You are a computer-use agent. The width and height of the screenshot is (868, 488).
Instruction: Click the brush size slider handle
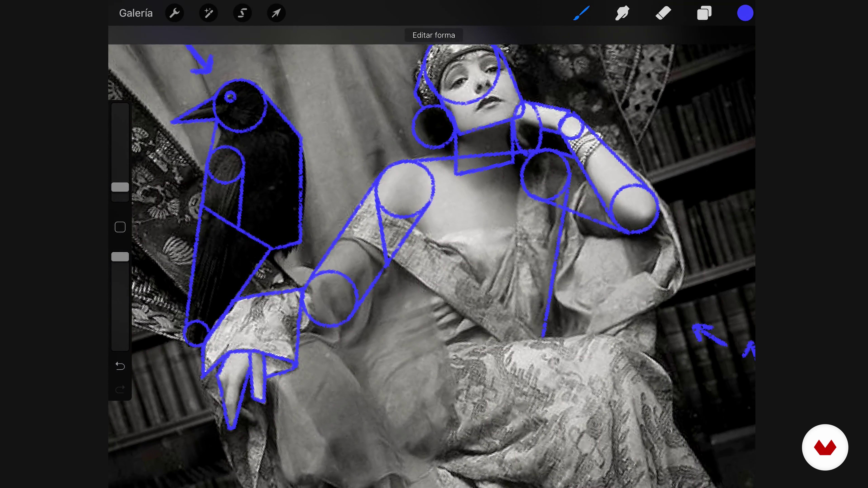pyautogui.click(x=120, y=187)
